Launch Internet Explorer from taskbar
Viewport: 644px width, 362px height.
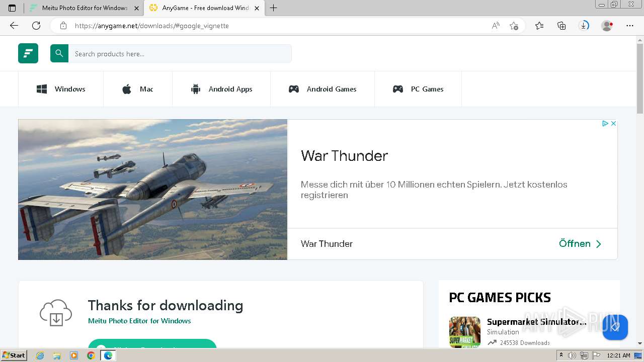(x=40, y=355)
